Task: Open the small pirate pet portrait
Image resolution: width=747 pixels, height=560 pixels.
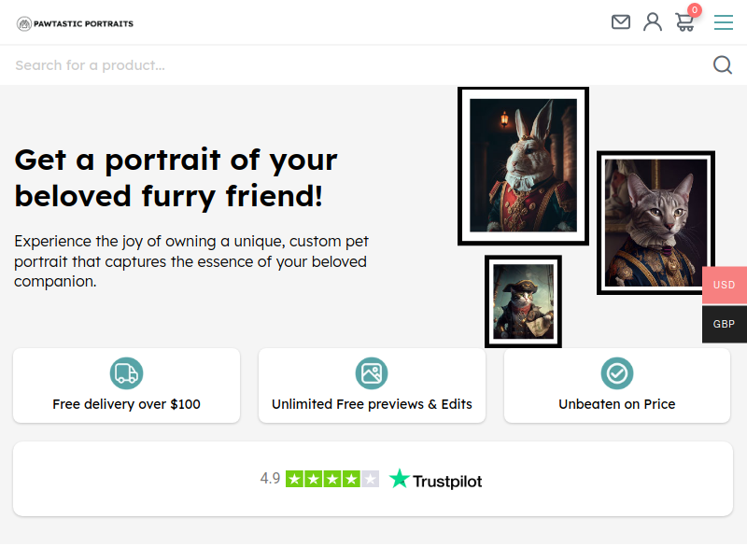Action: click(x=523, y=301)
